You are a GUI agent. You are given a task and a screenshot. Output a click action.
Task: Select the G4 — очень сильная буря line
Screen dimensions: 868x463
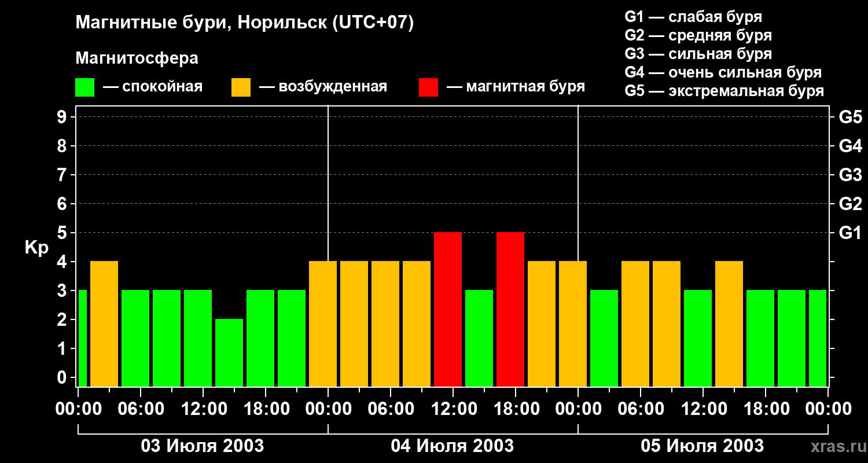click(723, 72)
